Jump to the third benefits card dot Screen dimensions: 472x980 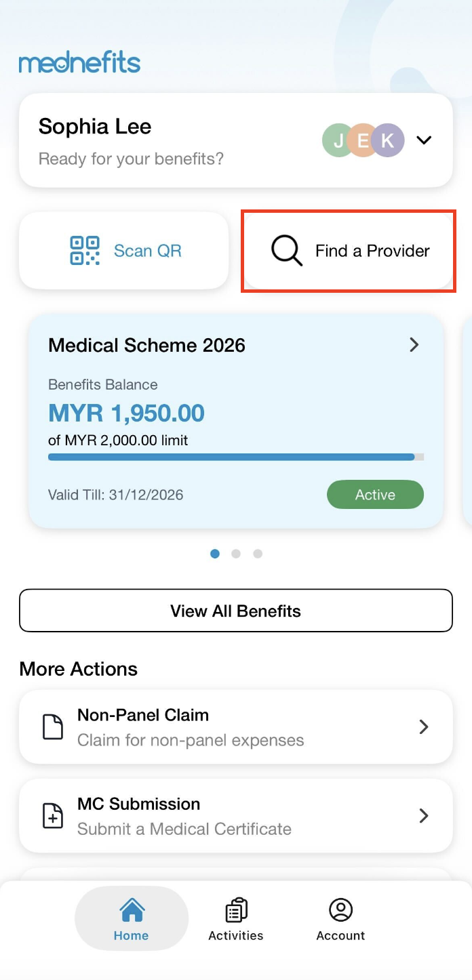258,554
